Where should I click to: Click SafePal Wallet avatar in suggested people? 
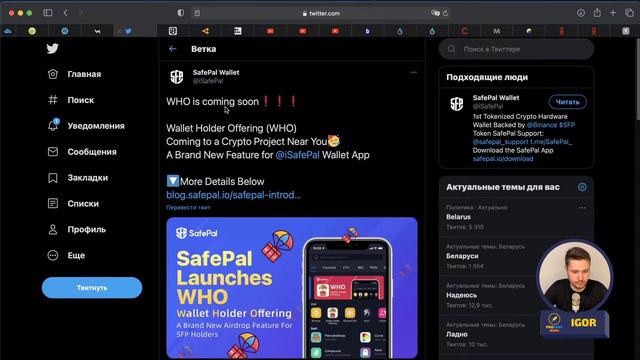coord(457,104)
